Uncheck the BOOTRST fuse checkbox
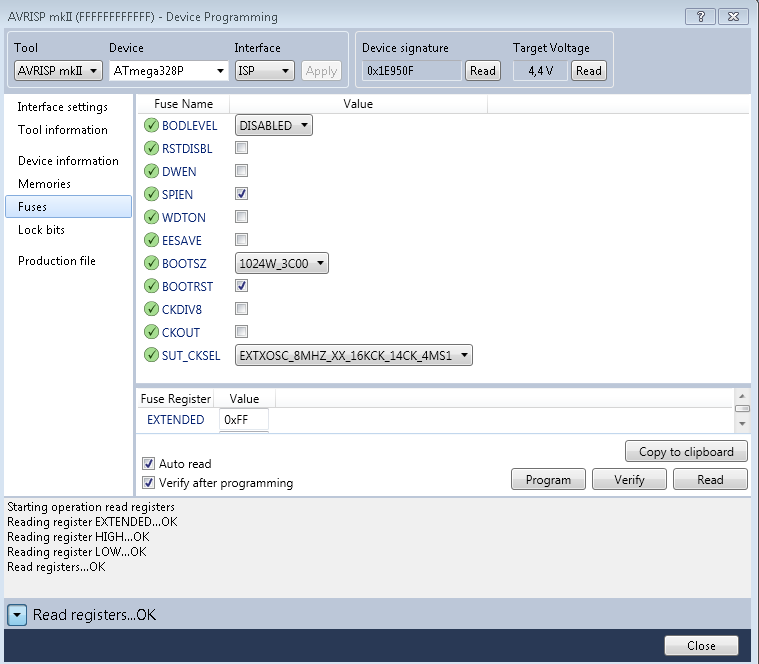This screenshot has height=664, width=759. (x=241, y=286)
